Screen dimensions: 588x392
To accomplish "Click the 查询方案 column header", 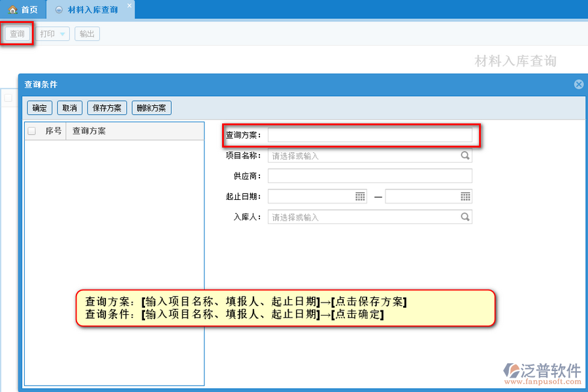I will pyautogui.click(x=135, y=131).
